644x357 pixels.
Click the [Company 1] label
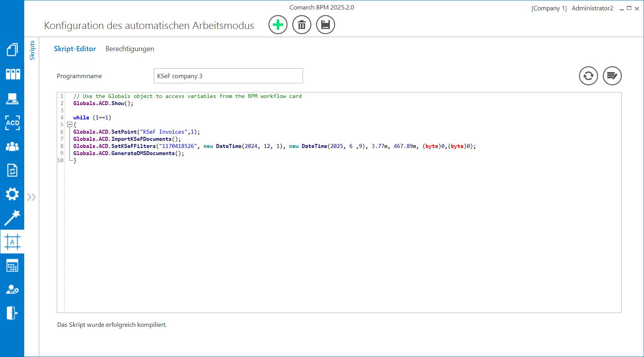pos(549,8)
